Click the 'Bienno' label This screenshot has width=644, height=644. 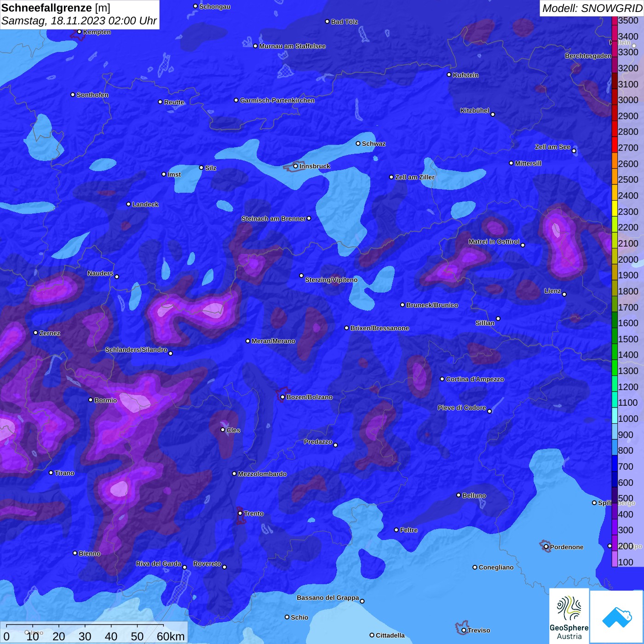[90, 553]
